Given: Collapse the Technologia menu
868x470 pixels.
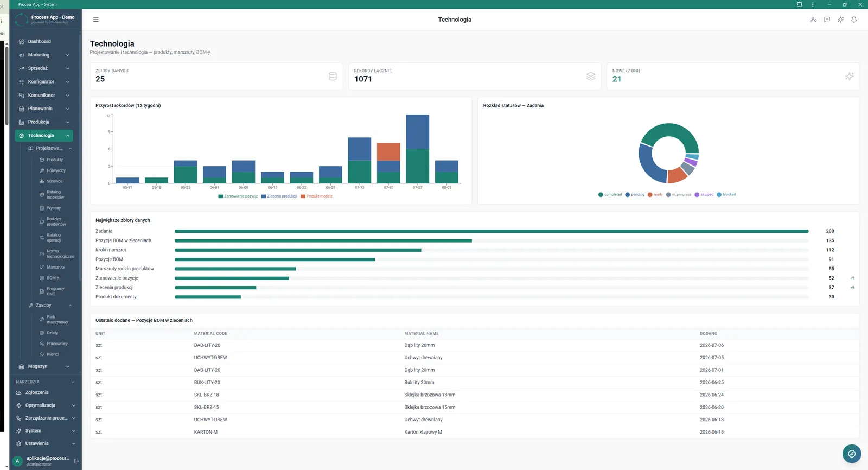Looking at the screenshot, I should point(45,136).
